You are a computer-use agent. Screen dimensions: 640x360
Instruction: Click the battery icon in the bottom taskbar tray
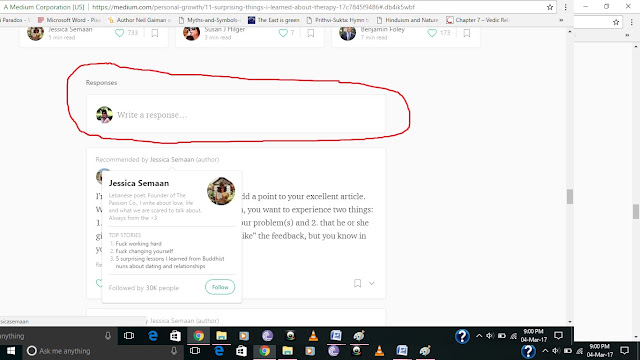(x=567, y=351)
